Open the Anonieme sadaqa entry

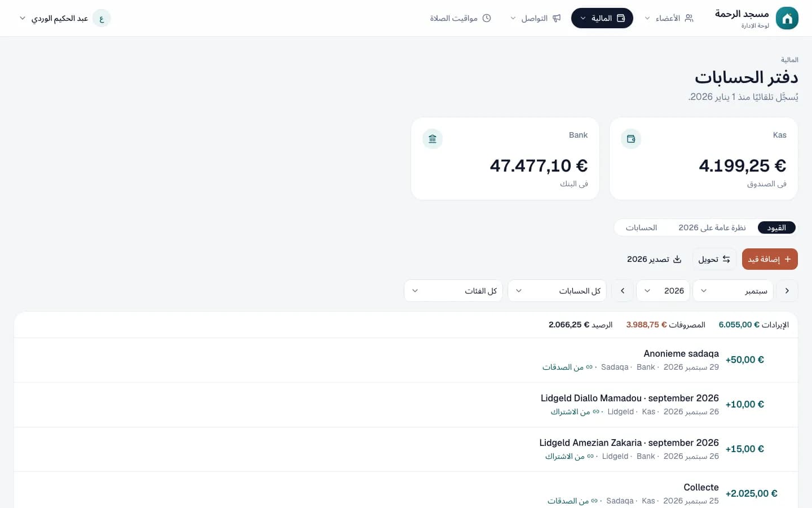coord(406,360)
